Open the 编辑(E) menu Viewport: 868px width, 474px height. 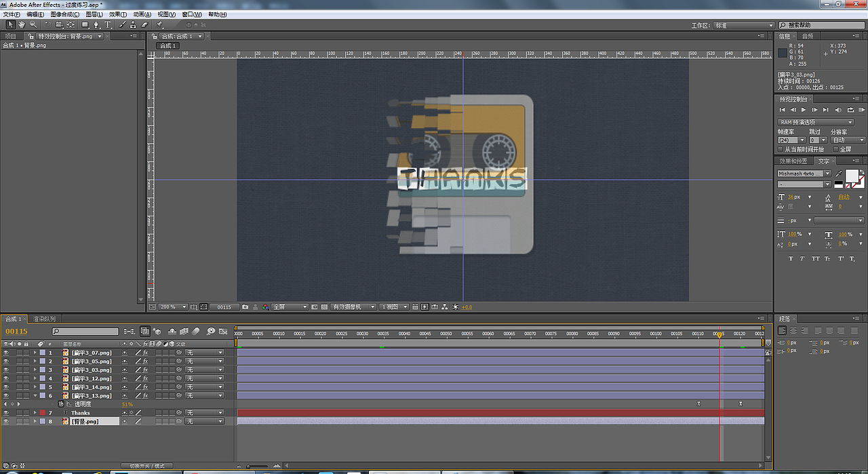tap(35, 14)
